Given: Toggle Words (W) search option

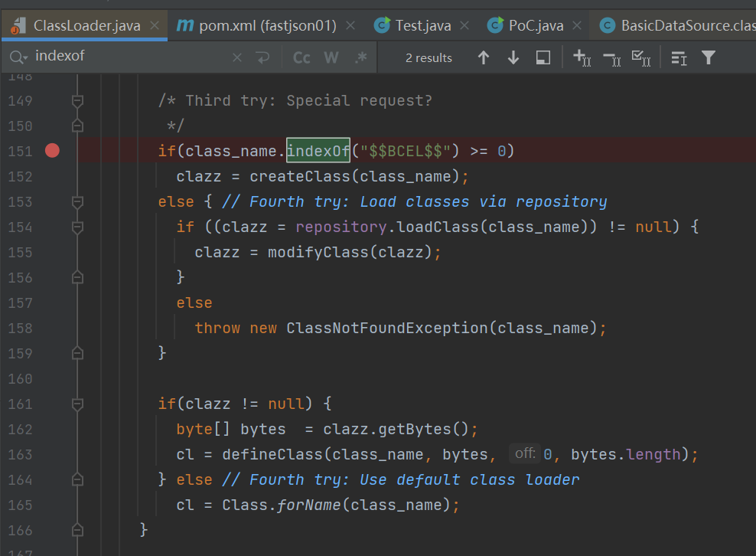Looking at the screenshot, I should click(x=331, y=57).
